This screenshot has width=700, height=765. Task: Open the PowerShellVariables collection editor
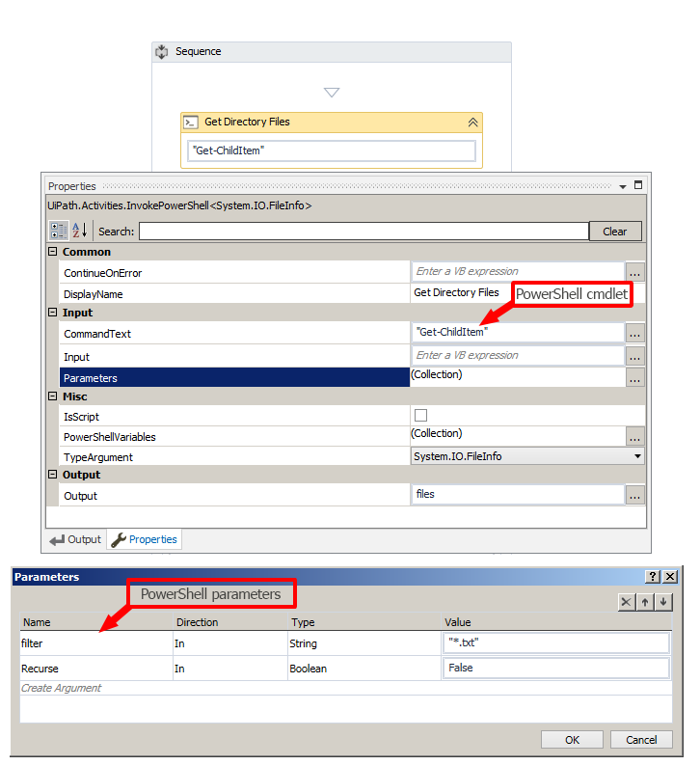click(634, 437)
